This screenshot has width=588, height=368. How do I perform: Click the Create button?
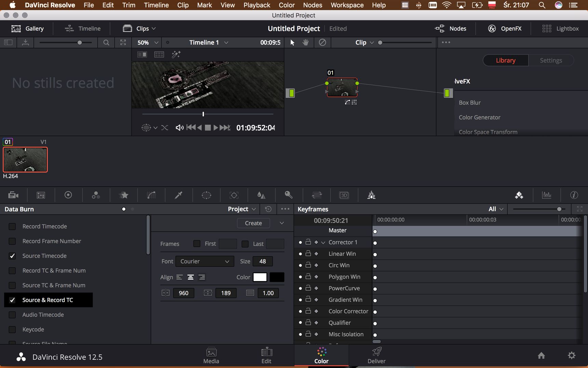click(253, 223)
